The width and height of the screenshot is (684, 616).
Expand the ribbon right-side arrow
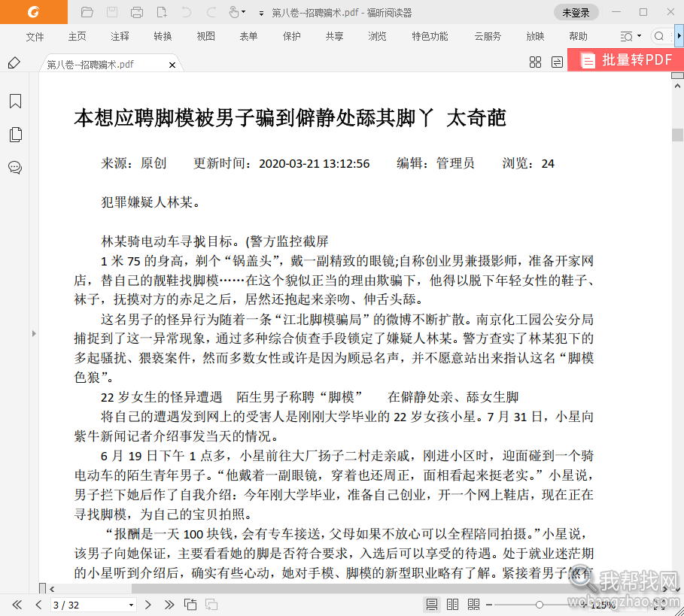point(679,36)
